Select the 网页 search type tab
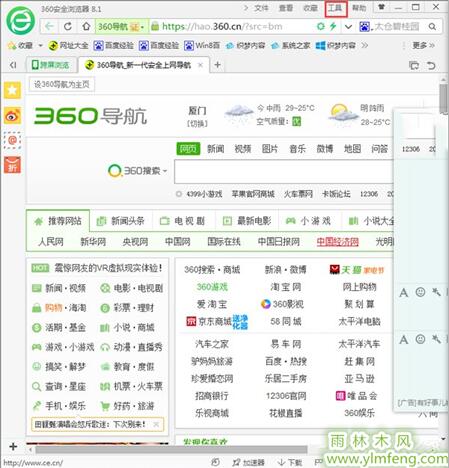This screenshot has height=468, width=449. tap(188, 149)
